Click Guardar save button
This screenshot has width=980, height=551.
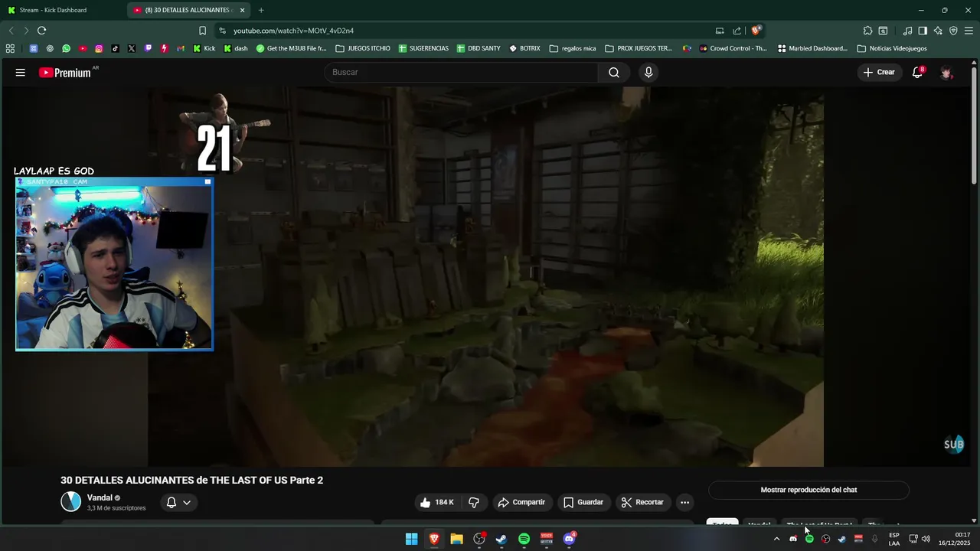(583, 502)
